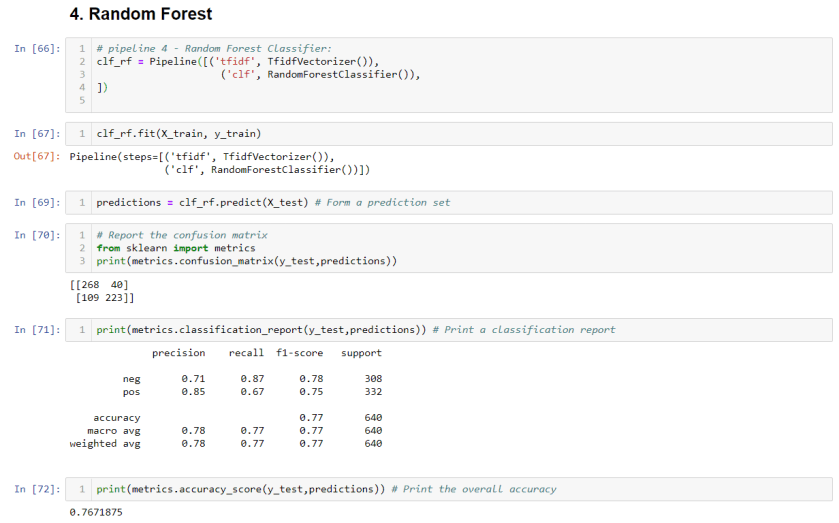This screenshot has height=523, width=839.
Task: Click the 0.7671875 accuracy output
Action: tap(96, 512)
